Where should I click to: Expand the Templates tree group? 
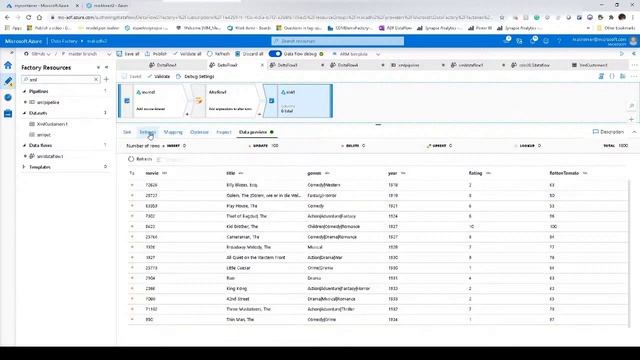[24, 167]
